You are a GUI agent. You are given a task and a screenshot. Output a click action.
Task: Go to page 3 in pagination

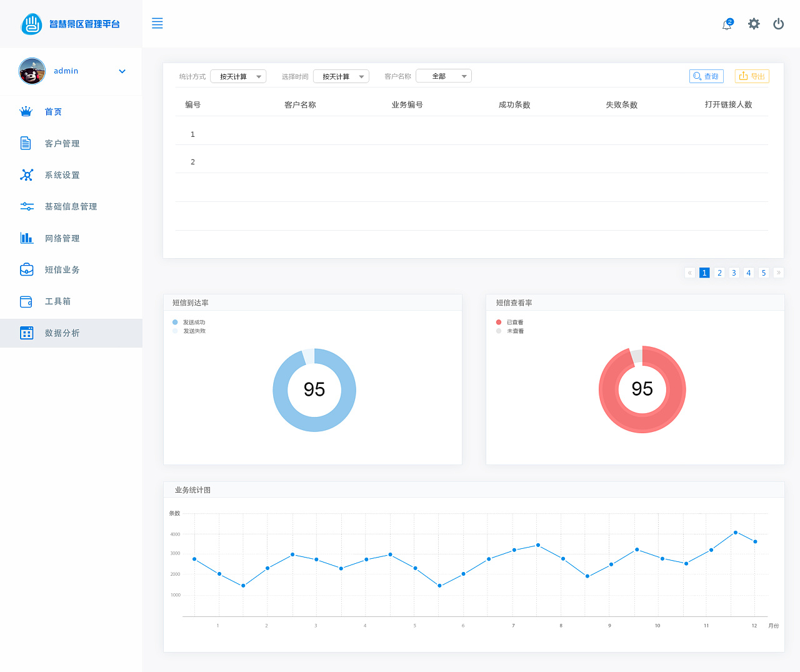click(x=734, y=273)
